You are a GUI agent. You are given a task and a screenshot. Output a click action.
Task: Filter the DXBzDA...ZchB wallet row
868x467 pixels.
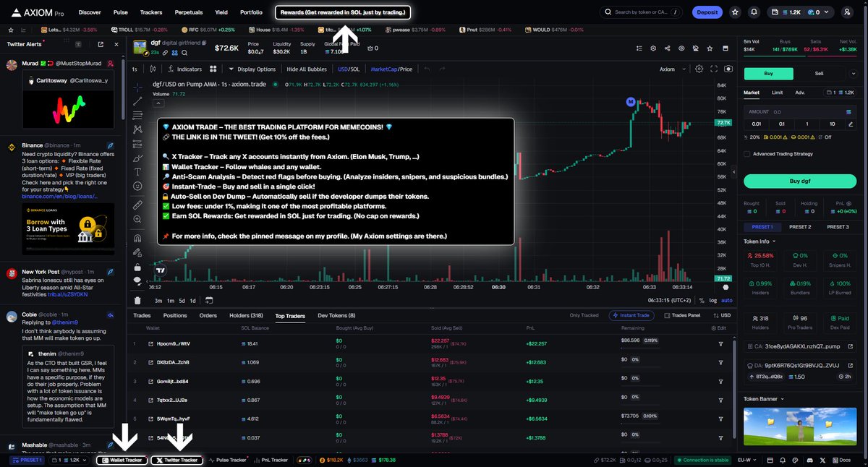click(720, 362)
